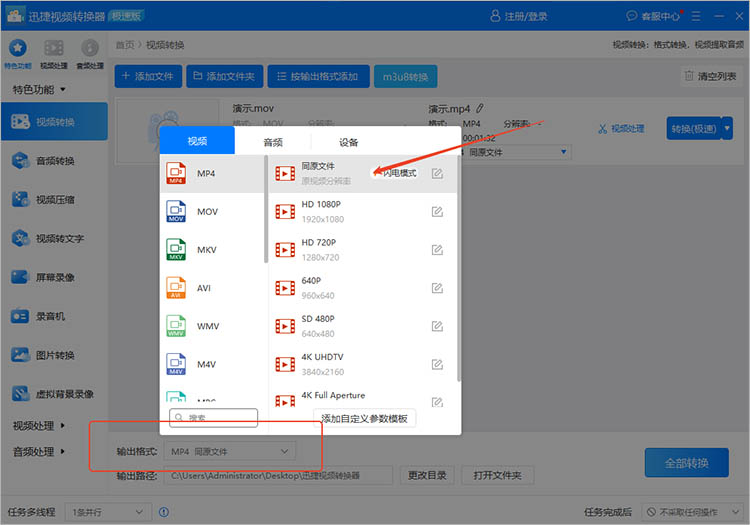750x525 pixels.
Task: Open 视频处理 link for 演示.mov
Action: (621, 128)
